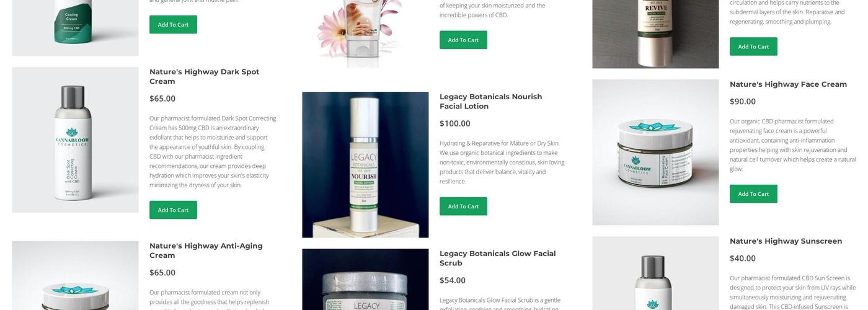Add the Cooling Cream product to cart
The image size is (868, 310).
point(173,25)
